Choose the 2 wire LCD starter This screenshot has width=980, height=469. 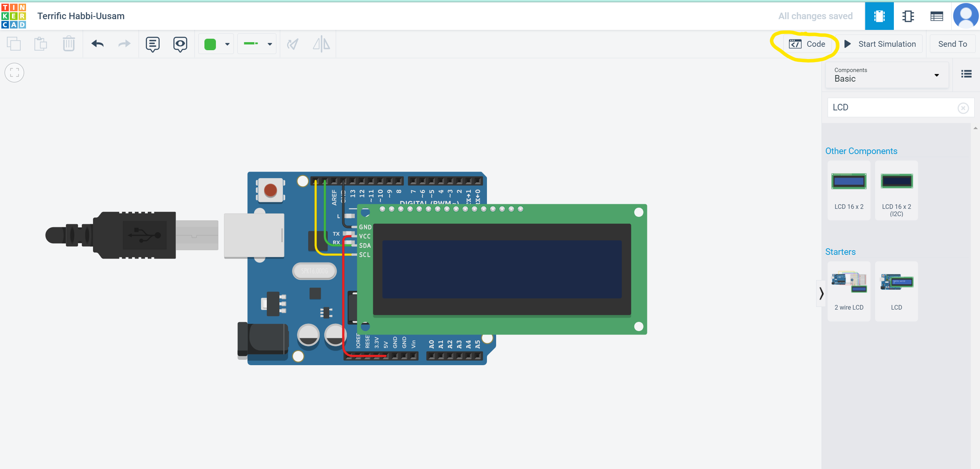[x=849, y=291]
